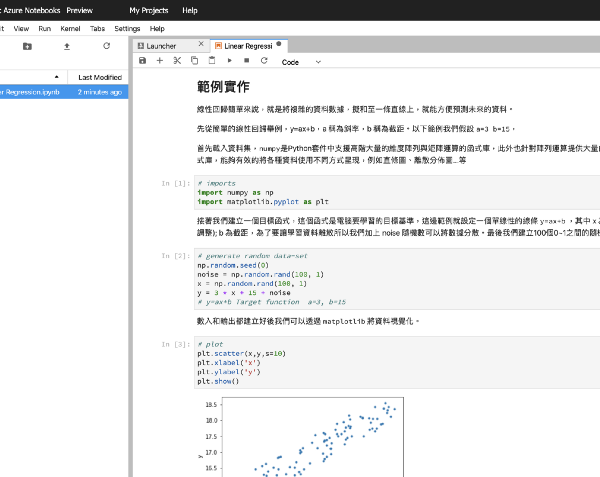This screenshot has height=477, width=600.
Task: Open the Kernel menu
Action: 70,29
